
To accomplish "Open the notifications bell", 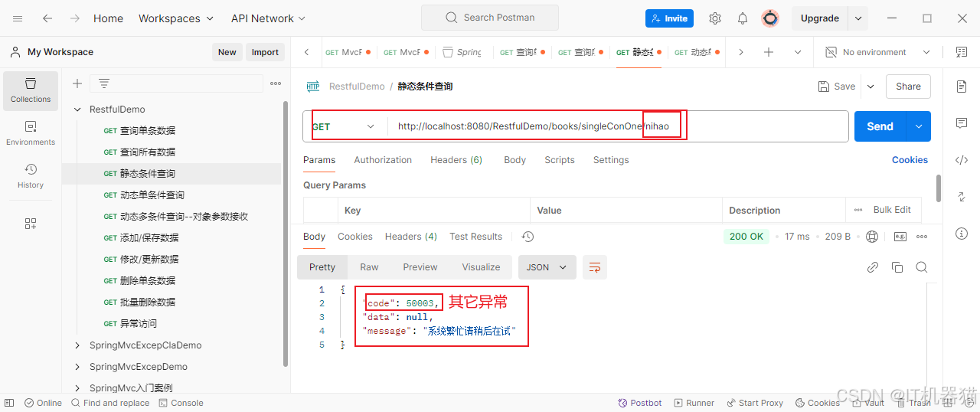I will click(x=743, y=18).
